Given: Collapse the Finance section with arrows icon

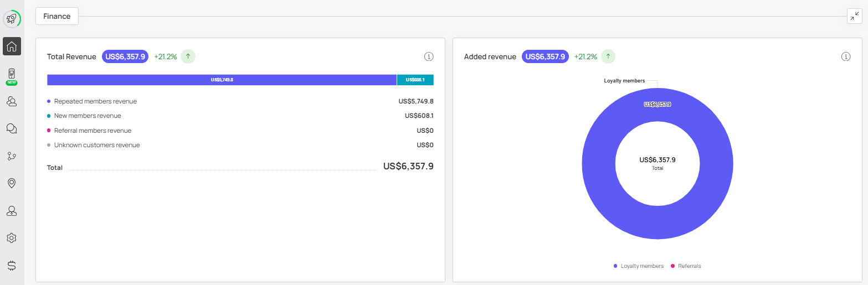Looking at the screenshot, I should click(855, 17).
